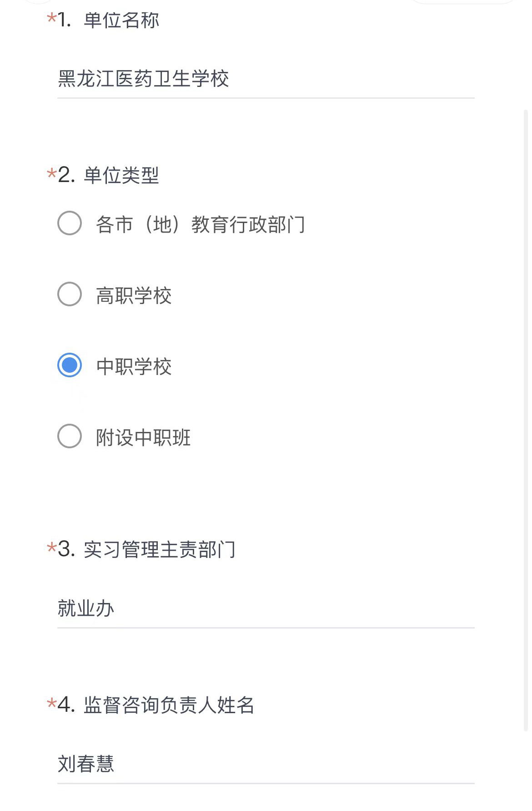The width and height of the screenshot is (532, 811).
Task: Choose the 高职学校 radio button
Action: pyautogui.click(x=70, y=294)
